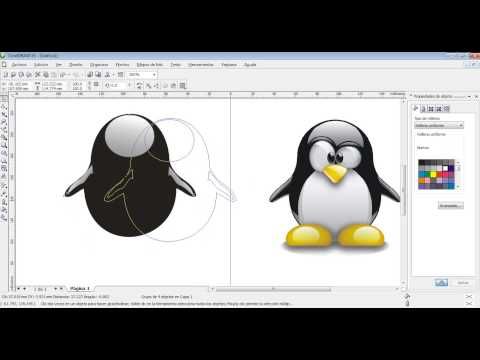Open the Mapas de bits menu
This screenshot has width=480, height=360.
pyautogui.click(x=150, y=65)
